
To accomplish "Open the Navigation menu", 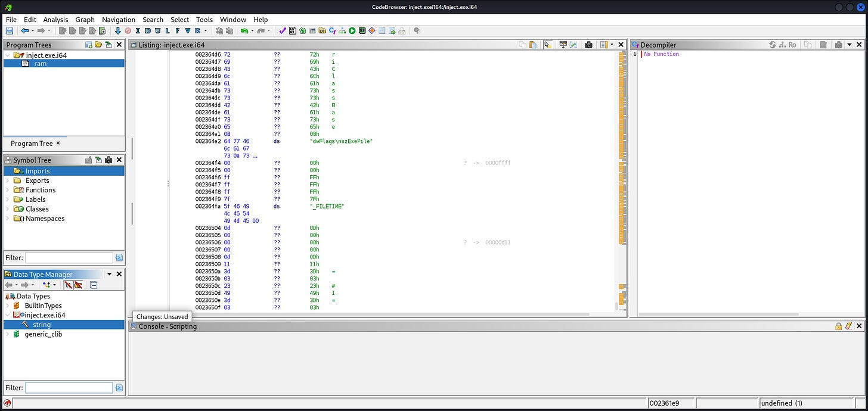I will 119,20.
